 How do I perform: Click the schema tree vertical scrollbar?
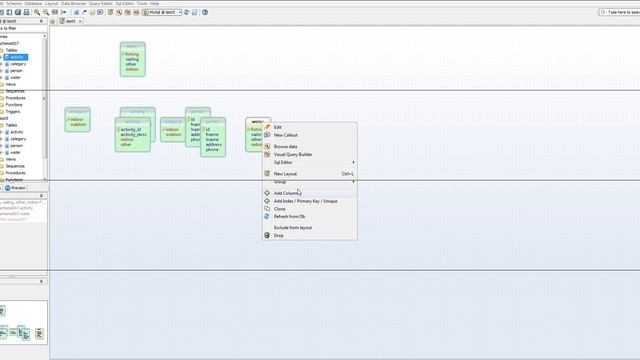[x=45, y=108]
